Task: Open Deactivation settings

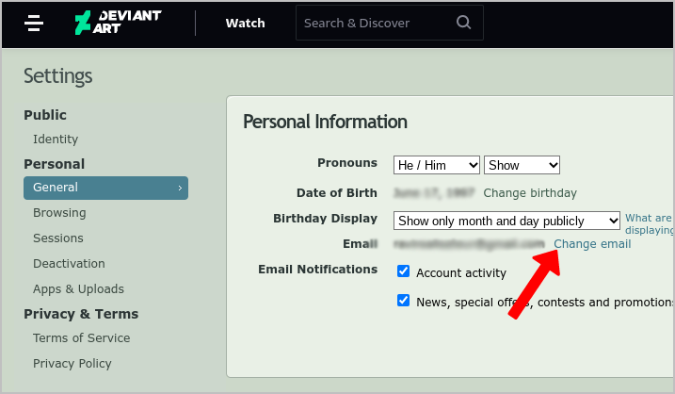Action: [x=69, y=264]
